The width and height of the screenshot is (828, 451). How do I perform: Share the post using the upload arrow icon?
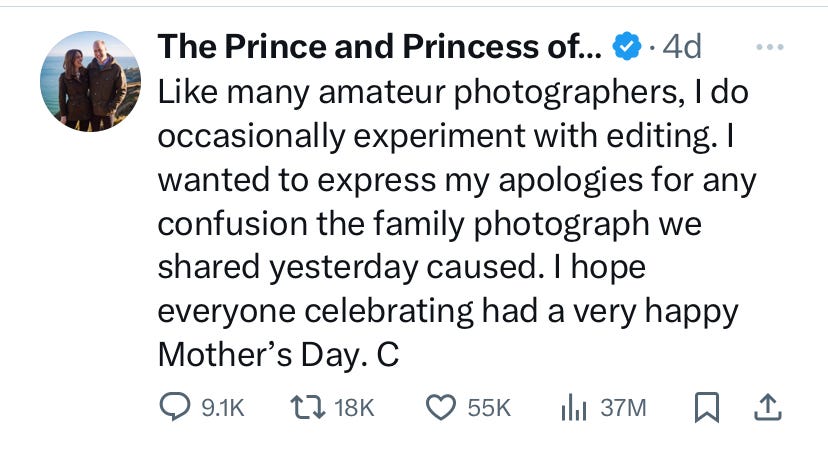coord(768,408)
